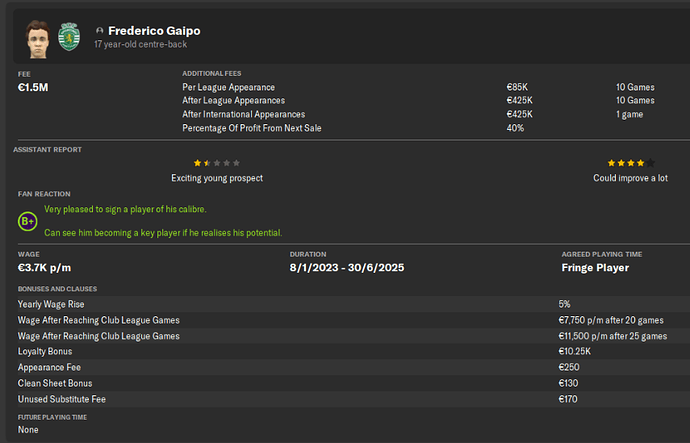
Task: Click the €3.7K p/m wage value
Action: (46, 268)
